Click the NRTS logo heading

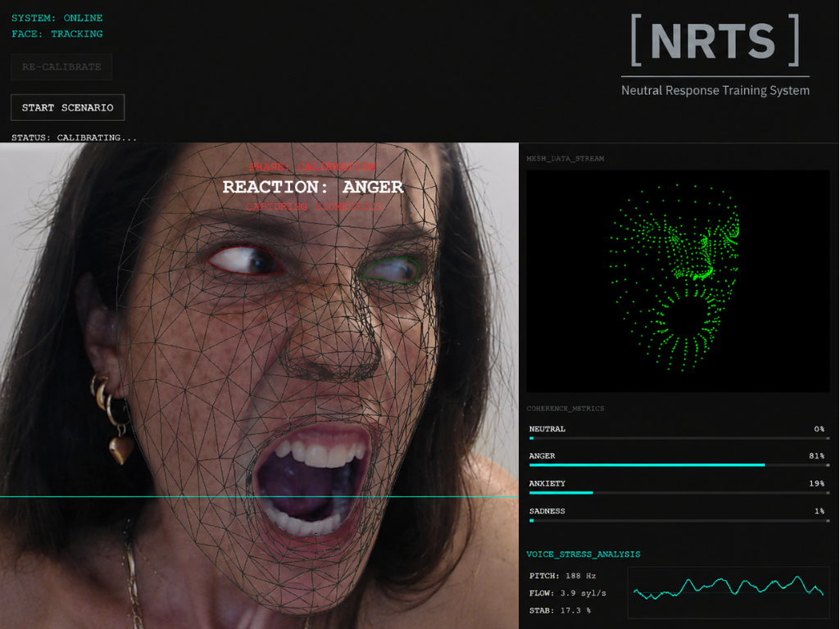tap(715, 41)
